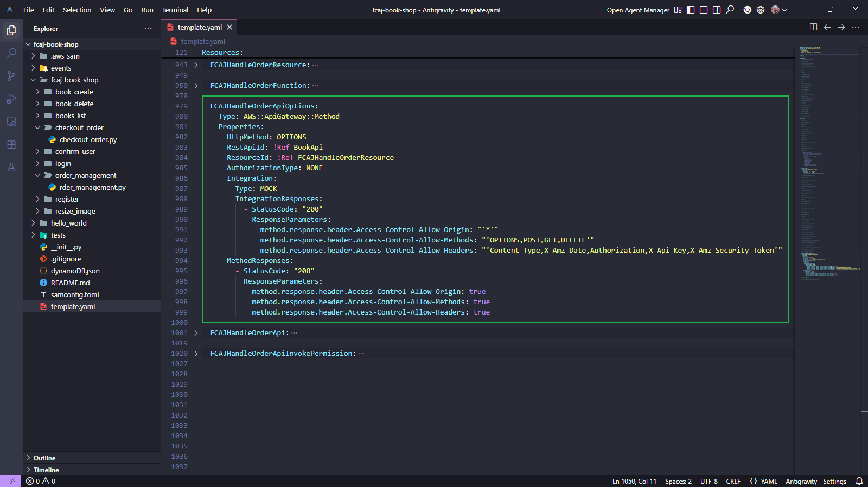Expand the events folder
The image size is (868, 487).
pyautogui.click(x=33, y=68)
